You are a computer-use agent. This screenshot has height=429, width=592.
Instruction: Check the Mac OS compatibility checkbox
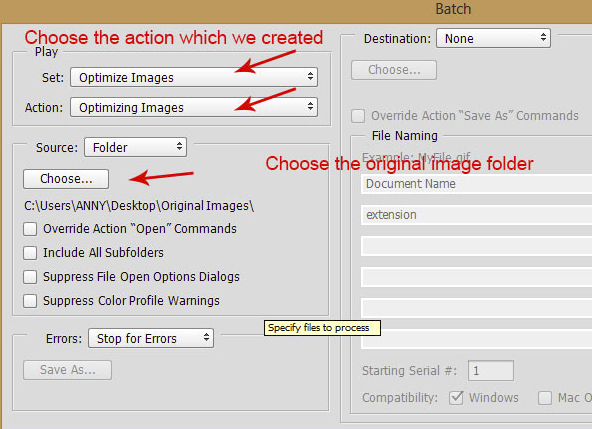click(x=545, y=398)
